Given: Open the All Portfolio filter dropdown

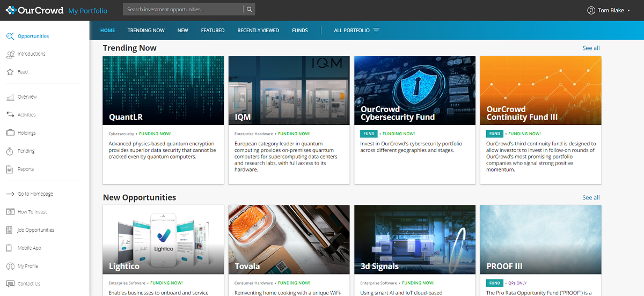Looking at the screenshot, I should tap(356, 31).
